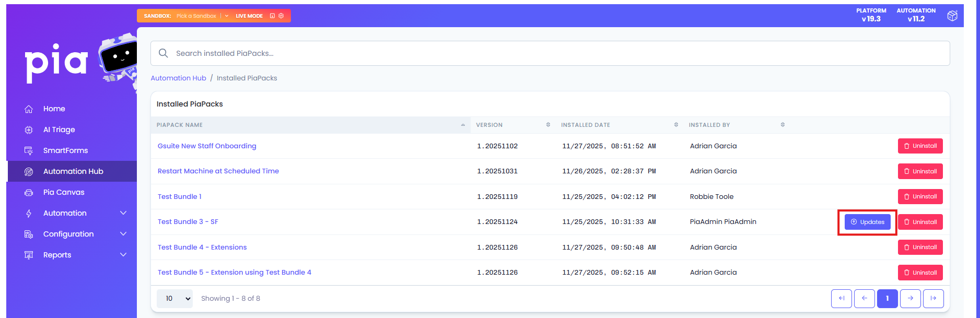Click Installed PiaPacks breadcrumb text
The width and height of the screenshot is (980, 318).
click(x=247, y=78)
